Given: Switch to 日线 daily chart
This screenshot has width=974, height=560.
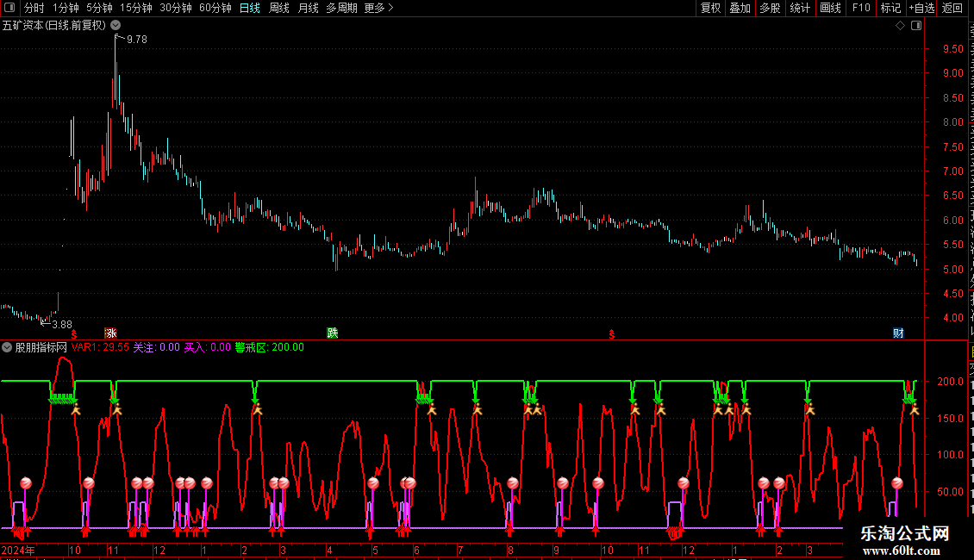Looking at the screenshot, I should click(250, 8).
